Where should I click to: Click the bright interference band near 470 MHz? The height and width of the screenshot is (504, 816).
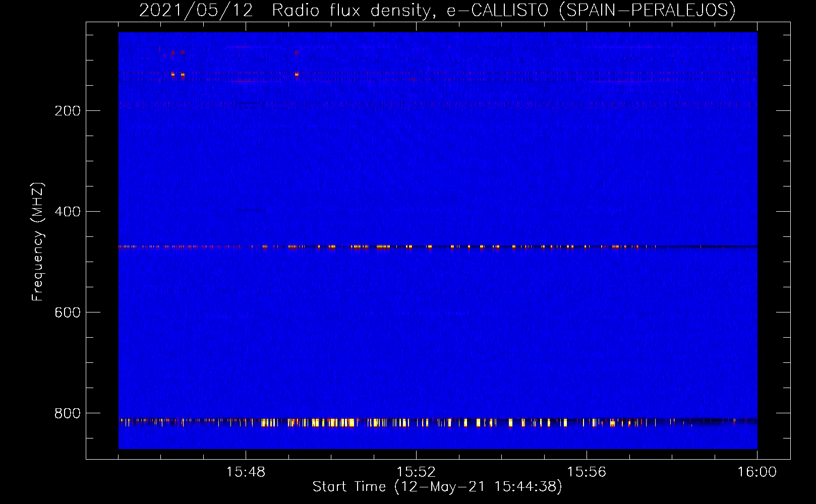pos(438,247)
